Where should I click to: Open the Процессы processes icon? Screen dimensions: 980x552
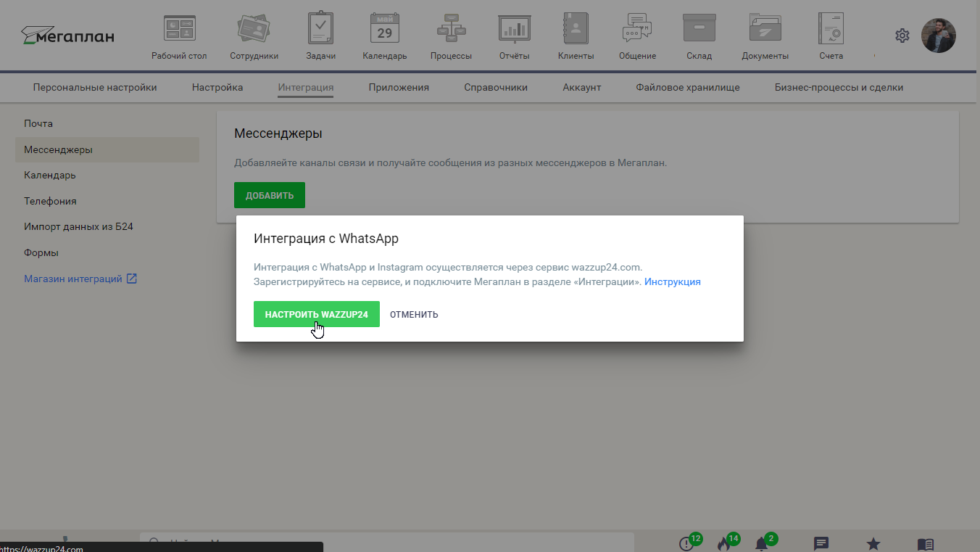click(451, 29)
